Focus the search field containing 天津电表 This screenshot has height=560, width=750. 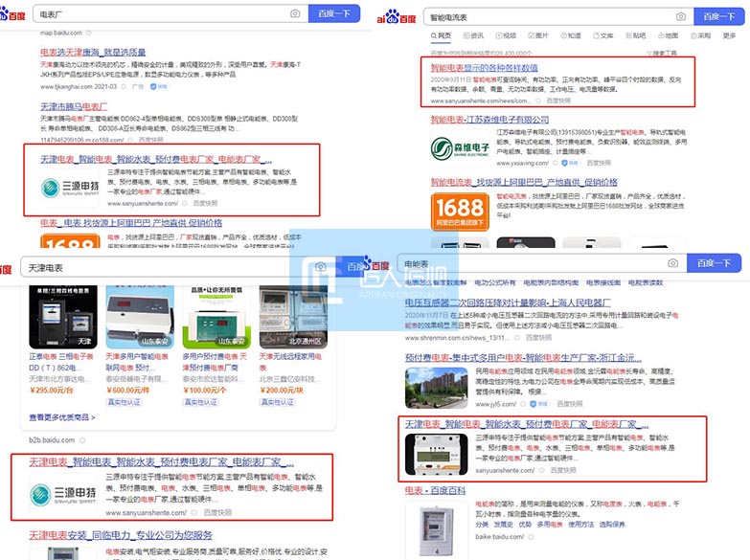point(178,267)
